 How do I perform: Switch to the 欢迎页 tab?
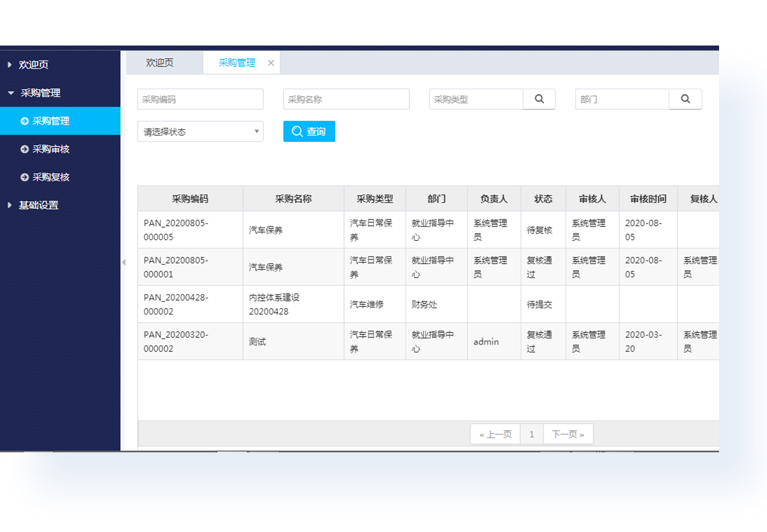coord(159,63)
